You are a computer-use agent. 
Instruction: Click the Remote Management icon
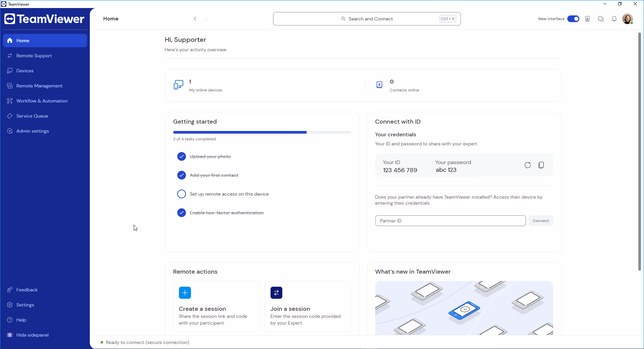[x=10, y=86]
